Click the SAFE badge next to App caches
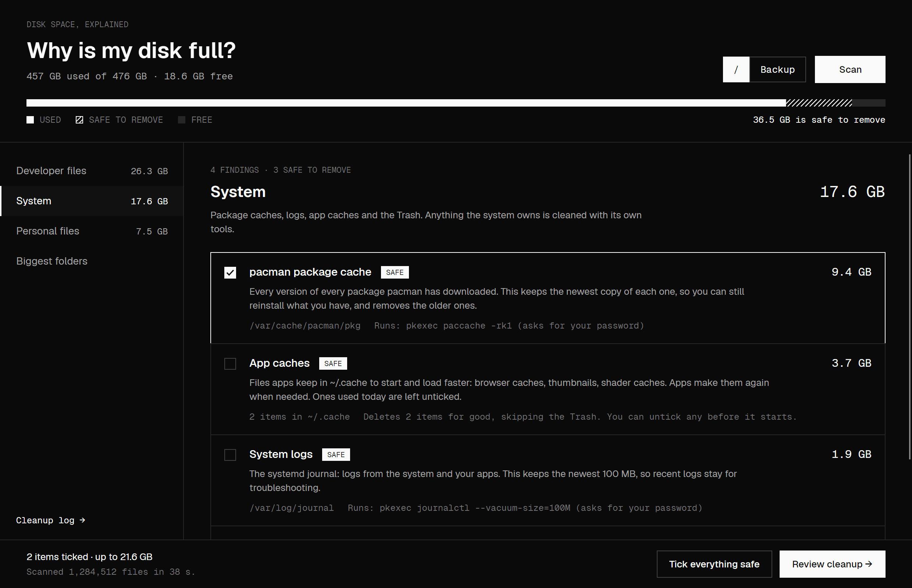 pos(333,363)
